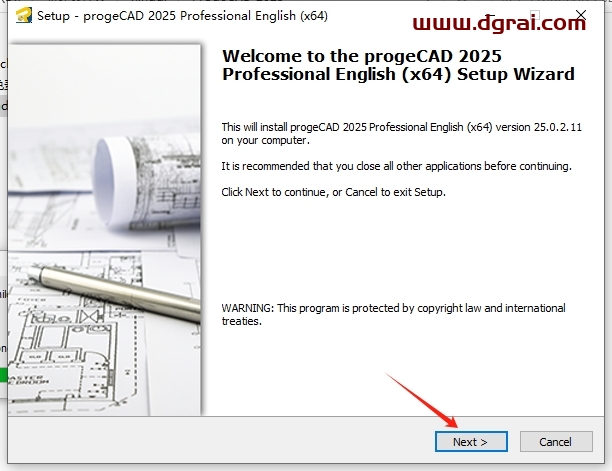Click the text 'version 25.0.2.11'
The width and height of the screenshot is (612, 471).
click(x=539, y=127)
